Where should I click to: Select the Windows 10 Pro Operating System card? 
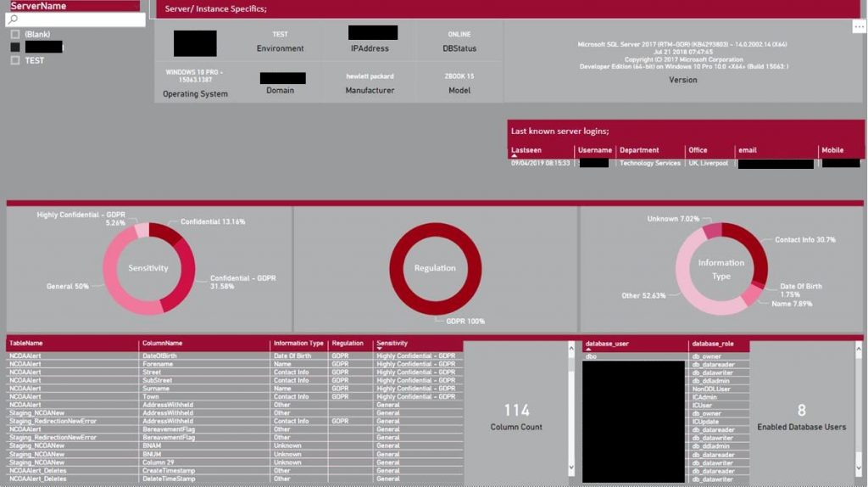point(195,83)
